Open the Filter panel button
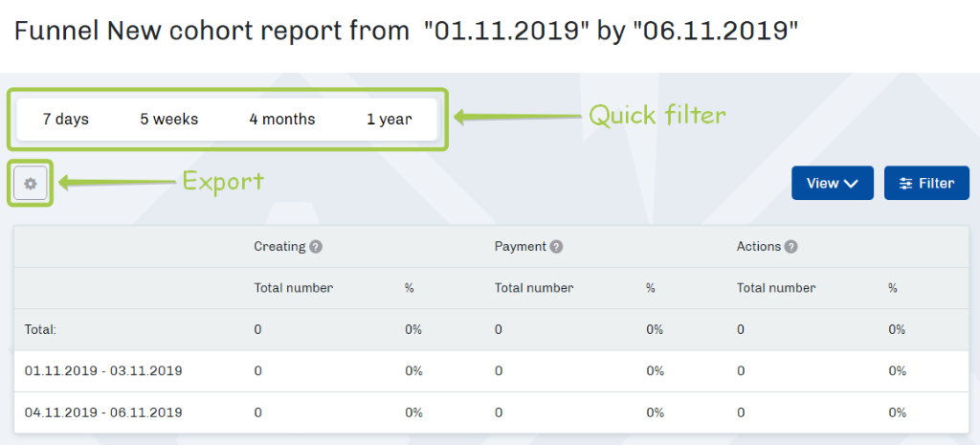The width and height of the screenshot is (980, 445). click(x=926, y=183)
